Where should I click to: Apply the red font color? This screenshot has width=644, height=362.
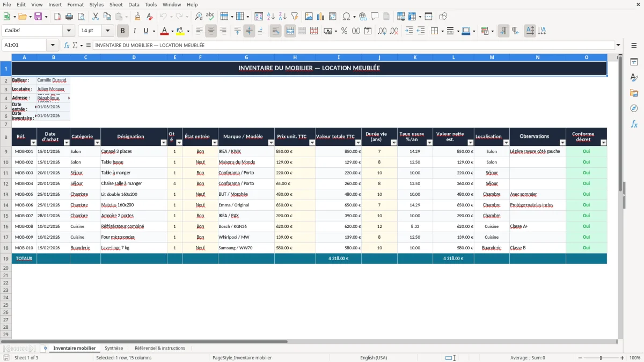(165, 31)
